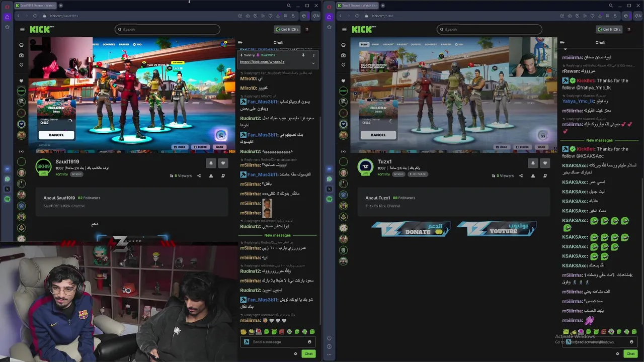Click Get KICKs button in left window

[x=287, y=29]
